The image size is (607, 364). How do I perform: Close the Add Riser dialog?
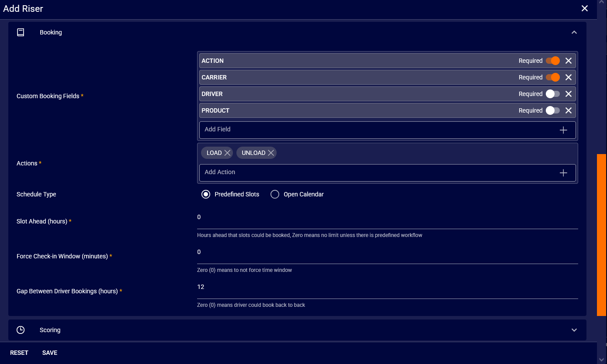click(585, 8)
